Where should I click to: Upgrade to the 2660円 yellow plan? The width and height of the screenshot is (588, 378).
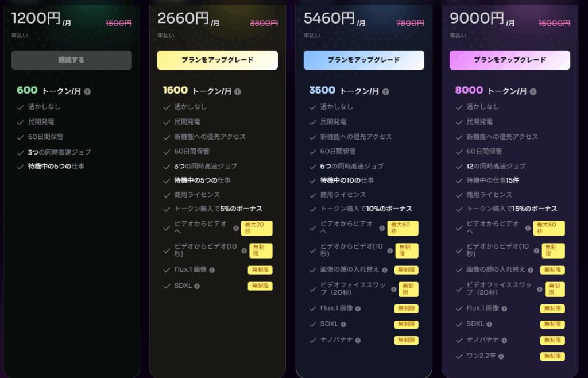tap(218, 60)
